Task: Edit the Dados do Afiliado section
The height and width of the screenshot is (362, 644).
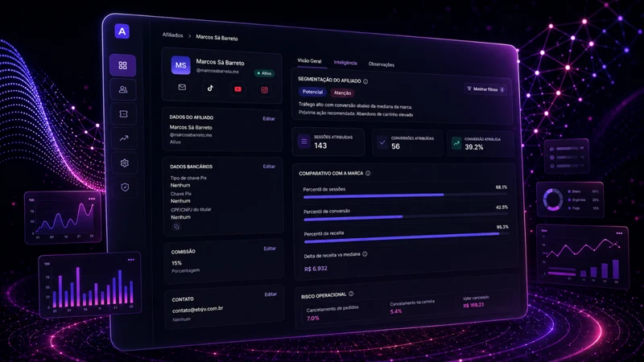Action: [269, 118]
